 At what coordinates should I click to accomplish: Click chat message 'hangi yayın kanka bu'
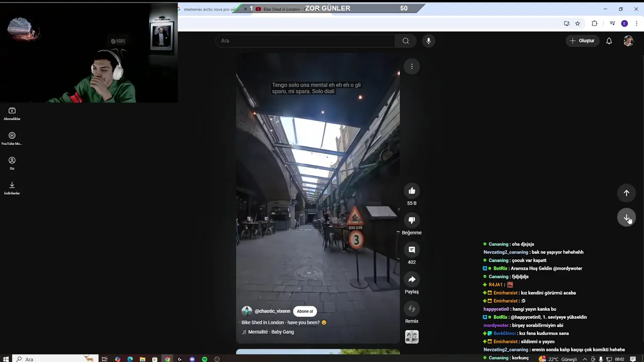coord(534,309)
